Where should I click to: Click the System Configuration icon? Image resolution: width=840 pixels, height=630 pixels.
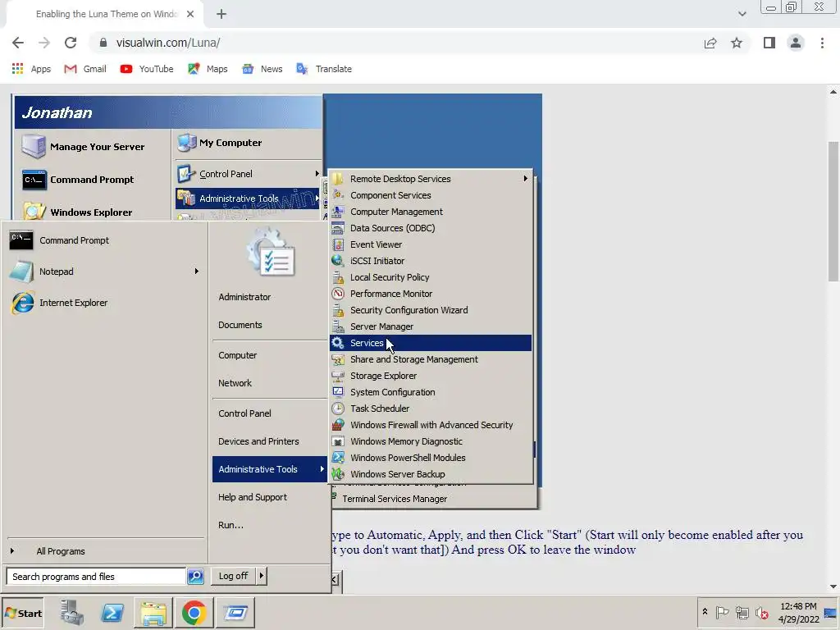click(337, 392)
